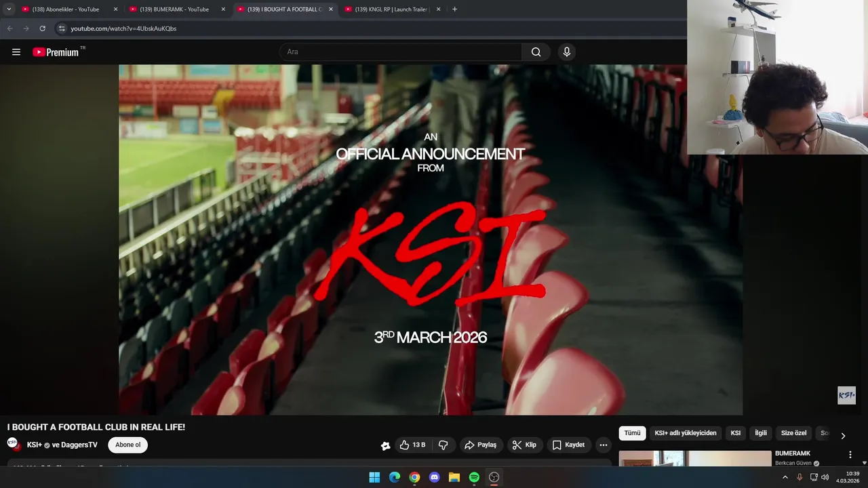Save video to playlist with Kaydet

pos(568,445)
